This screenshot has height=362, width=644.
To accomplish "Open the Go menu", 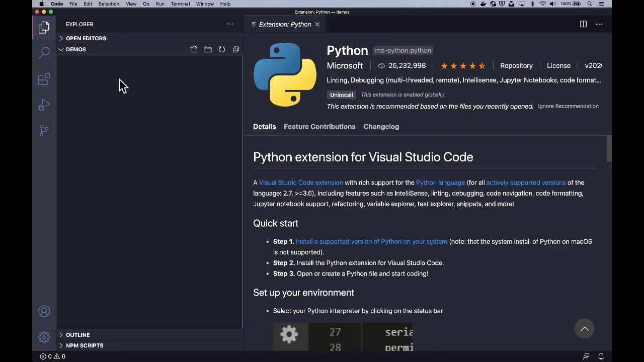I will pos(146,4).
